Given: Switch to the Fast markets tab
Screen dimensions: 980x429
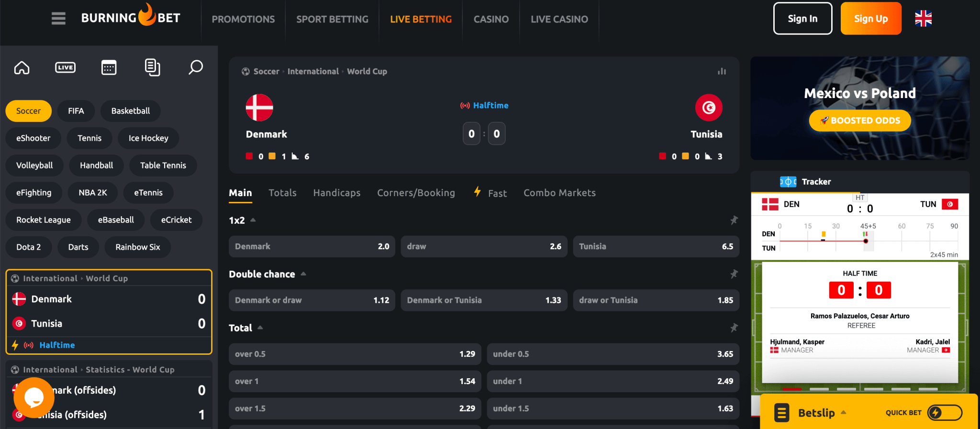Looking at the screenshot, I should (x=490, y=193).
